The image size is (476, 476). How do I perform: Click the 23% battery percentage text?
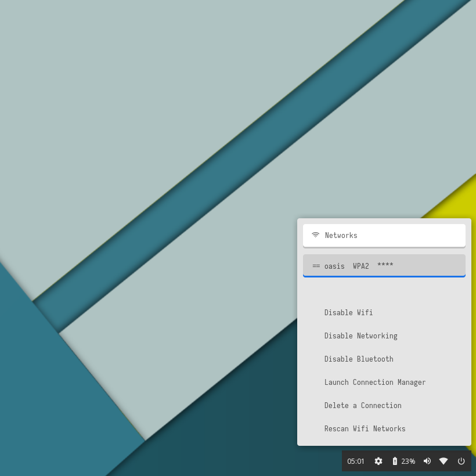[408, 461]
